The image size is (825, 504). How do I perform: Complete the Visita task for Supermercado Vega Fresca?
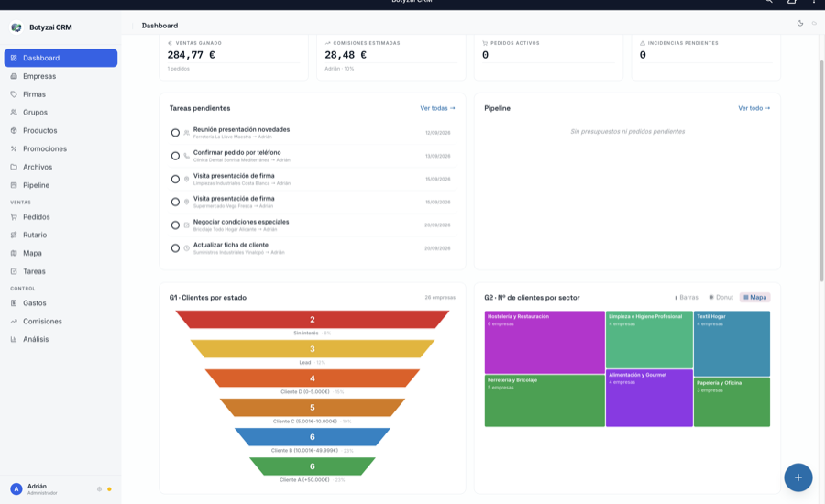coord(175,202)
